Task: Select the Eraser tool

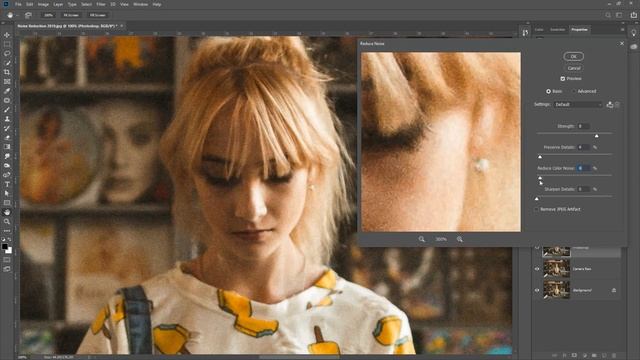Action: coord(7,138)
